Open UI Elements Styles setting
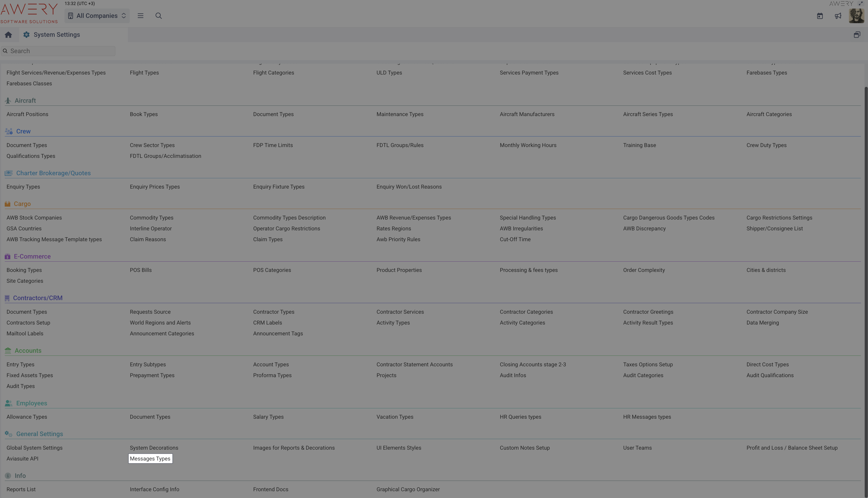The width and height of the screenshot is (868, 498). pyautogui.click(x=398, y=448)
